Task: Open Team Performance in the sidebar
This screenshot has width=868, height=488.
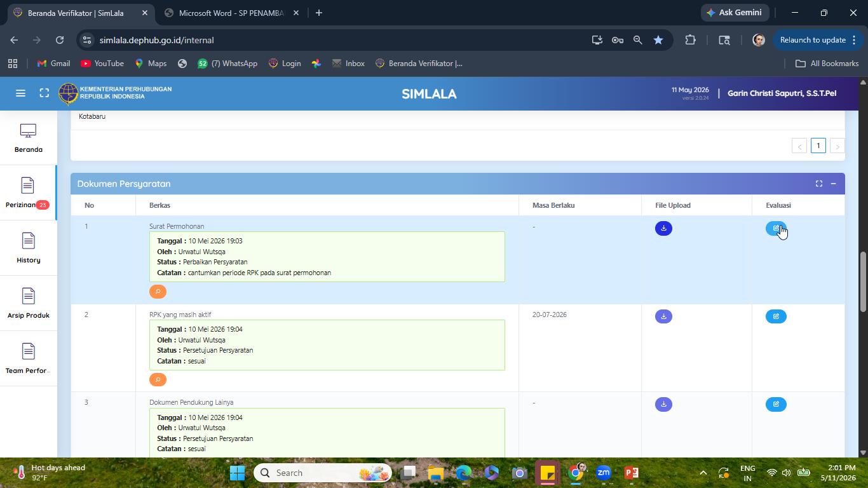Action: click(28, 358)
